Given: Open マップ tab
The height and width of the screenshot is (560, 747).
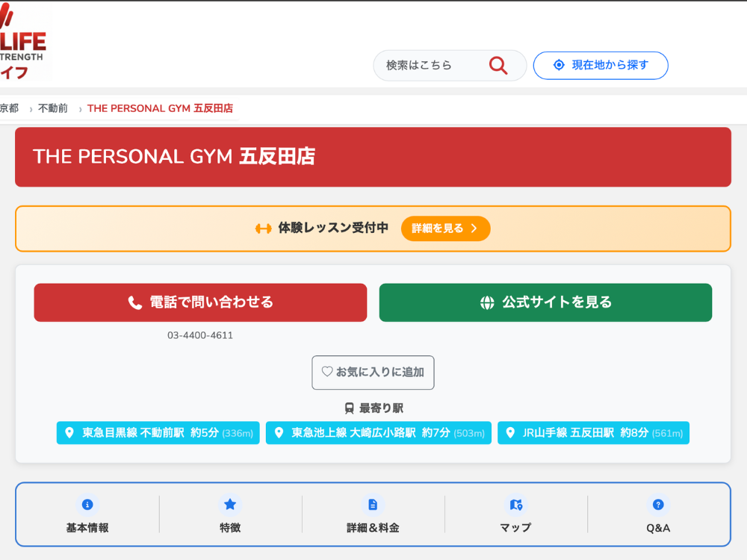Looking at the screenshot, I should [516, 514].
